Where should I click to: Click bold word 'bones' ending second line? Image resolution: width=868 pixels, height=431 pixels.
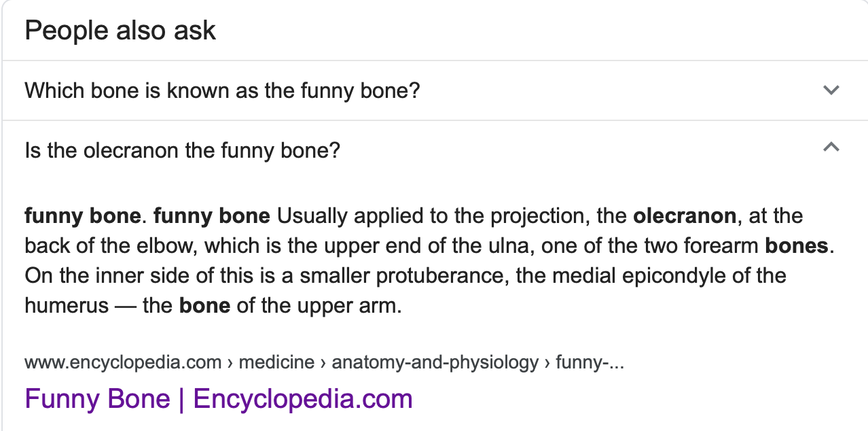pyautogui.click(x=797, y=245)
